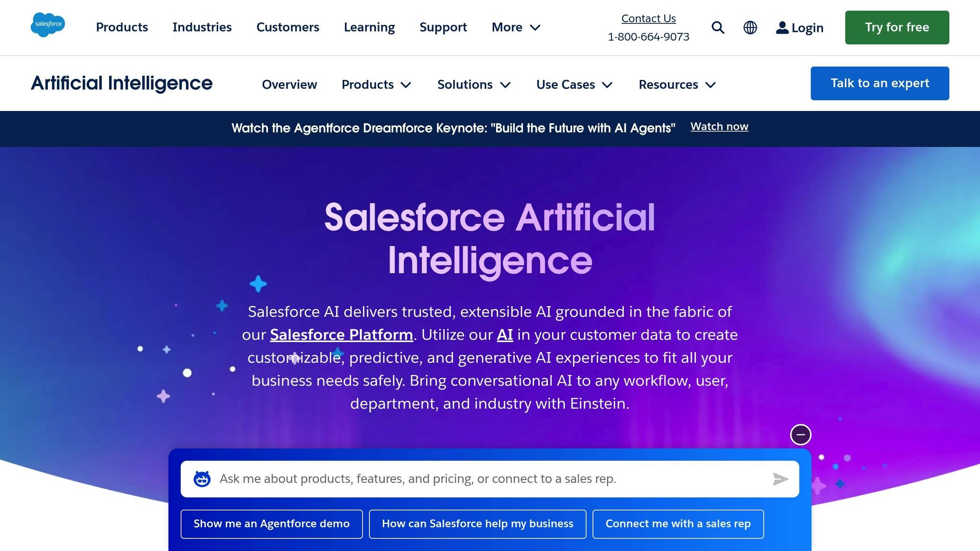Viewport: 980px width, 551px height.
Task: Click Show me an Agentforce demo
Action: pyautogui.click(x=271, y=524)
